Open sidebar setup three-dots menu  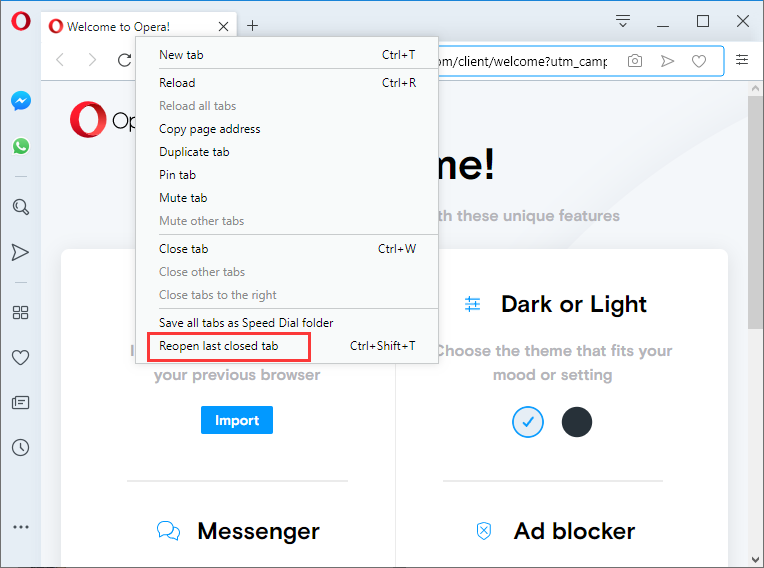click(21, 527)
